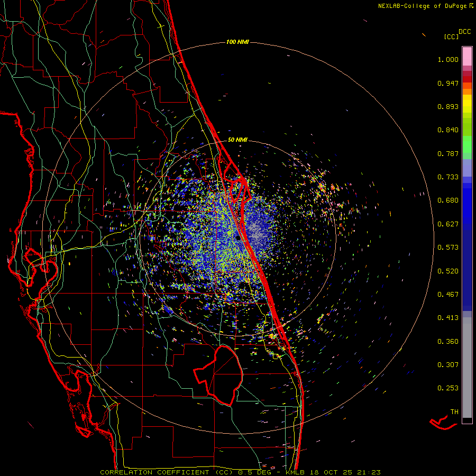Select the 0.360 color scale value
This screenshot has width=476, height=476.
pos(448,342)
